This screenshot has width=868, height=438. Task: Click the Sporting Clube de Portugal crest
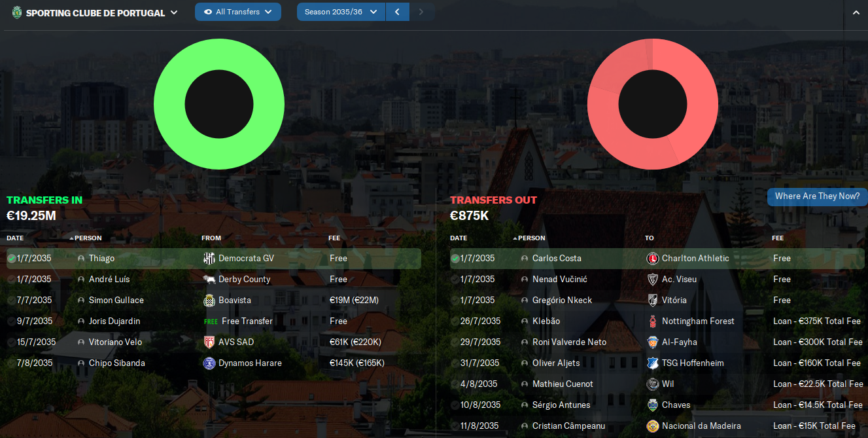[16, 12]
